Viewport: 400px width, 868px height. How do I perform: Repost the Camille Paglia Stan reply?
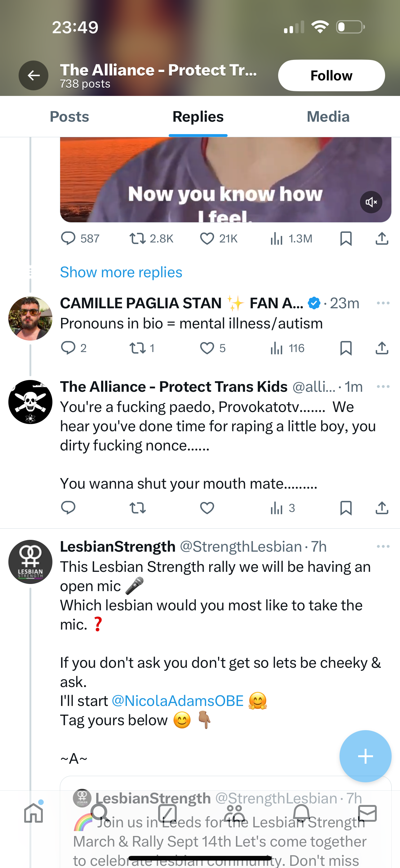138,348
